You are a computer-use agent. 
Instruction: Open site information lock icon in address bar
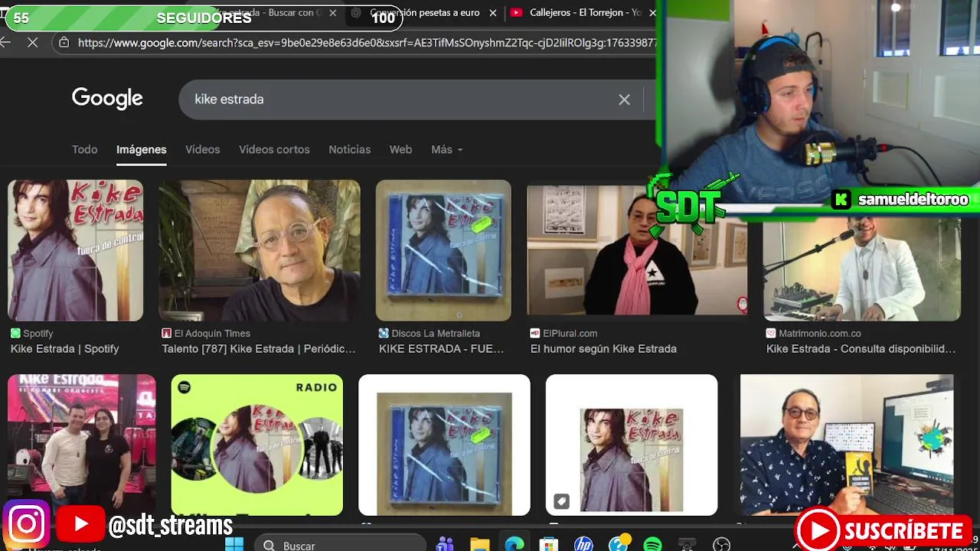point(64,43)
